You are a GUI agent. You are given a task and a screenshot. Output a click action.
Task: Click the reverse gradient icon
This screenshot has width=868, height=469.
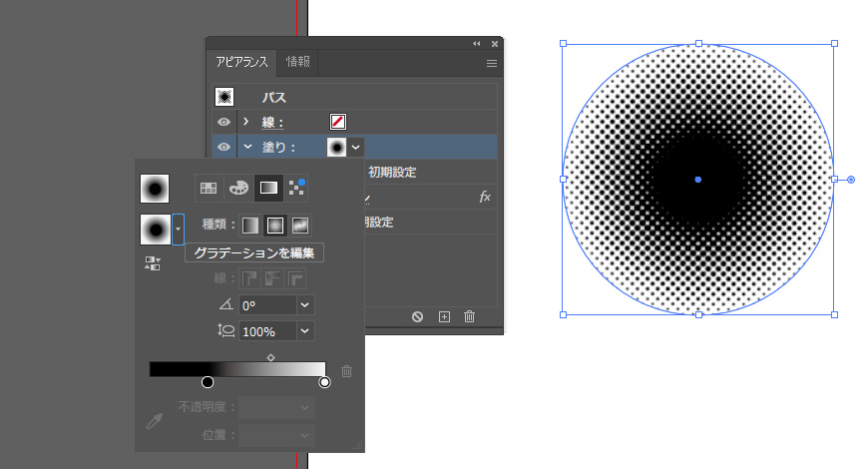click(154, 262)
